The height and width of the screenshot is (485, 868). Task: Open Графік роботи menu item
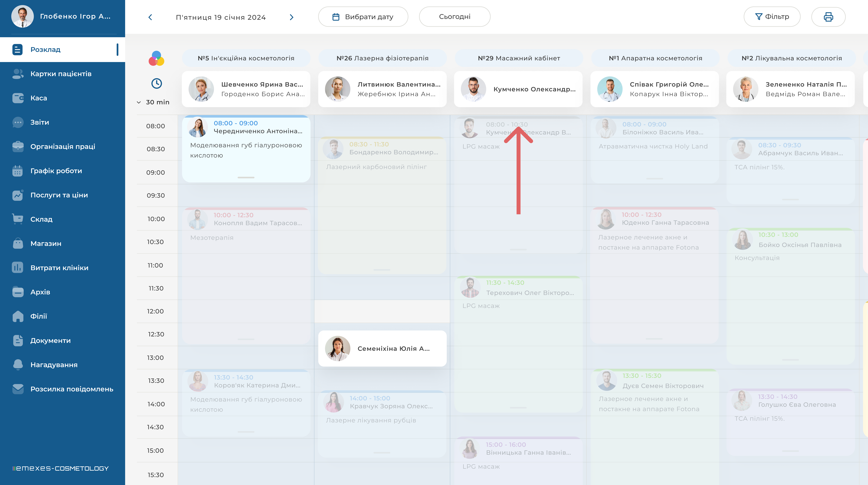pos(56,171)
